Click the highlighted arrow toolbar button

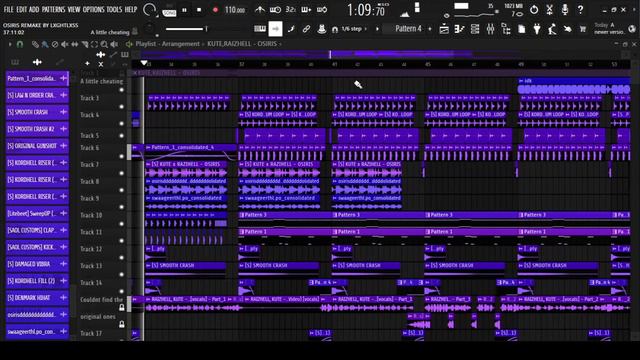coord(275,29)
